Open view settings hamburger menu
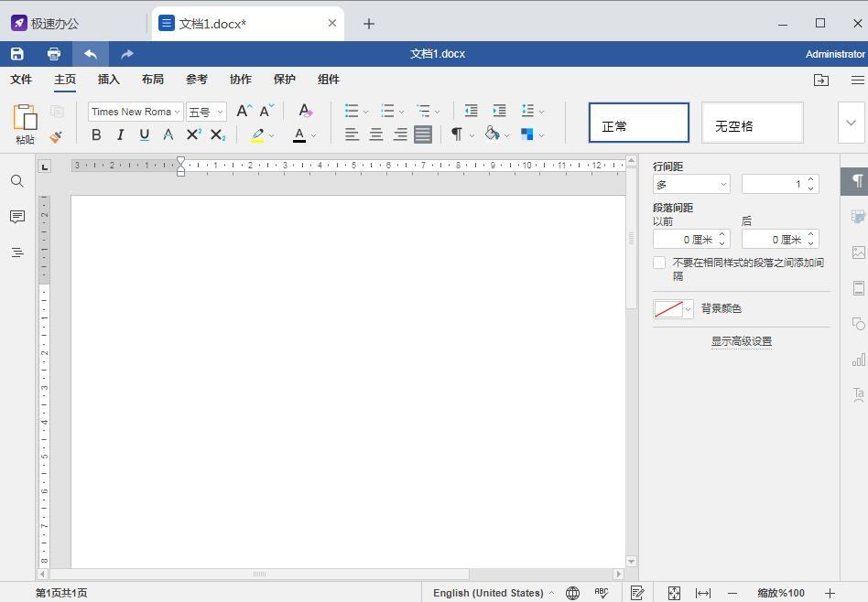This screenshot has height=602, width=868. (x=858, y=80)
